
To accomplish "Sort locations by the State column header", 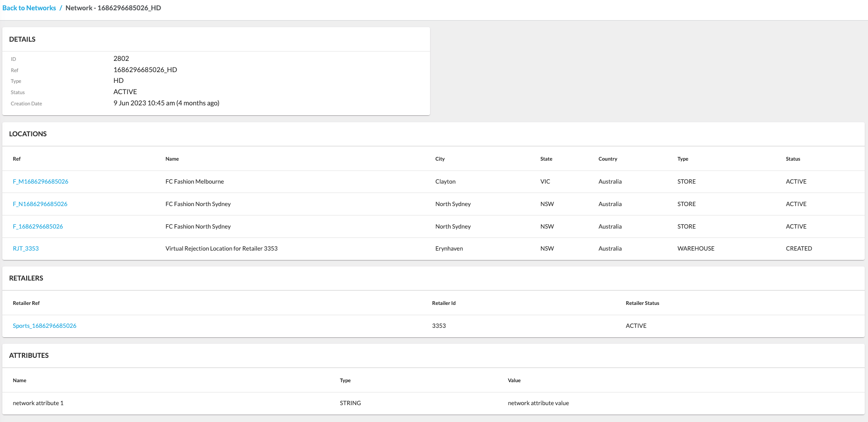I will 546,159.
